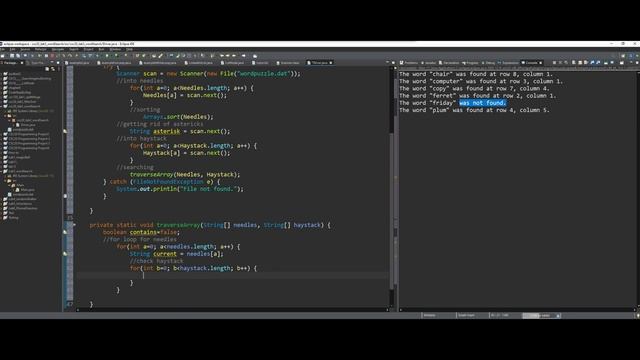Image resolution: width=640 pixels, height=360 pixels.
Task: Open the Search menu
Action: (x=74, y=49)
